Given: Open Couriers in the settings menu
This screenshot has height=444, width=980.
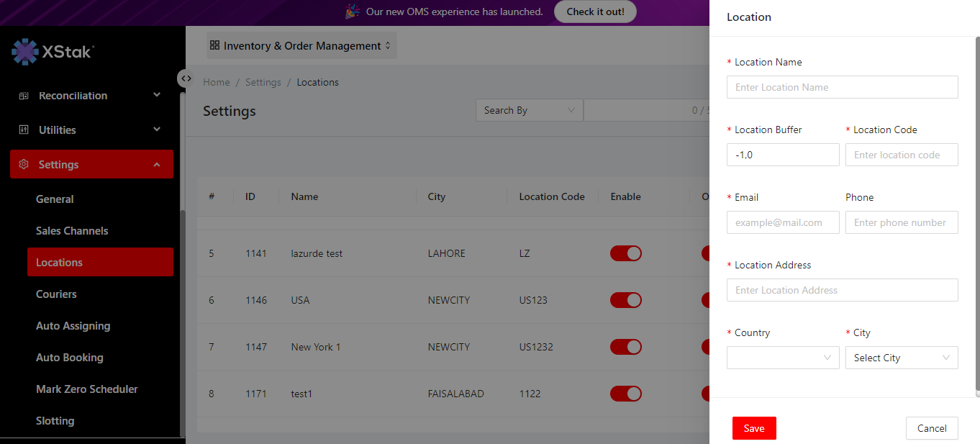Looking at the screenshot, I should coord(56,294).
